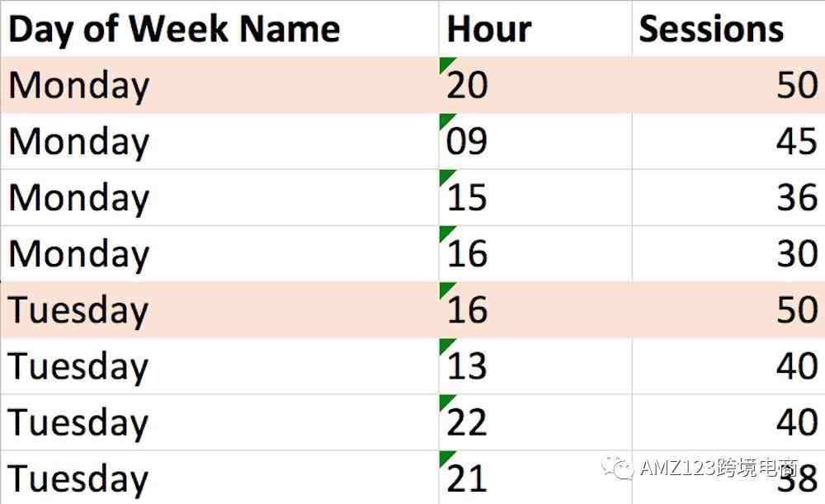
Task: Select the Sessions cell showing 36
Action: pos(728,198)
